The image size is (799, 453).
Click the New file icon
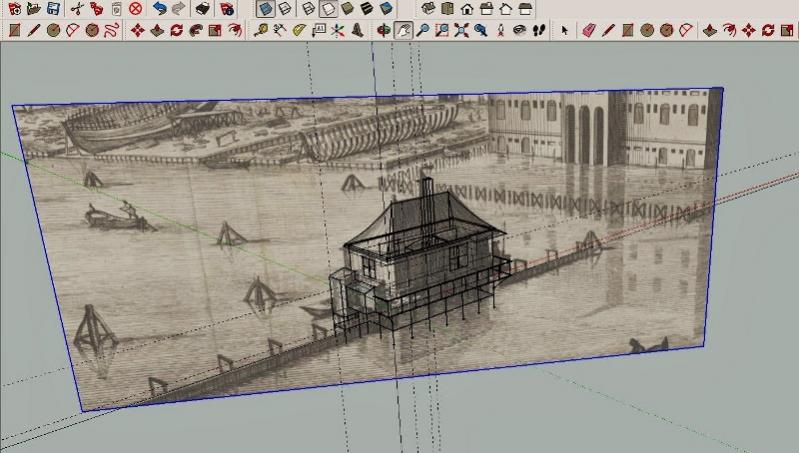[x=15, y=8]
